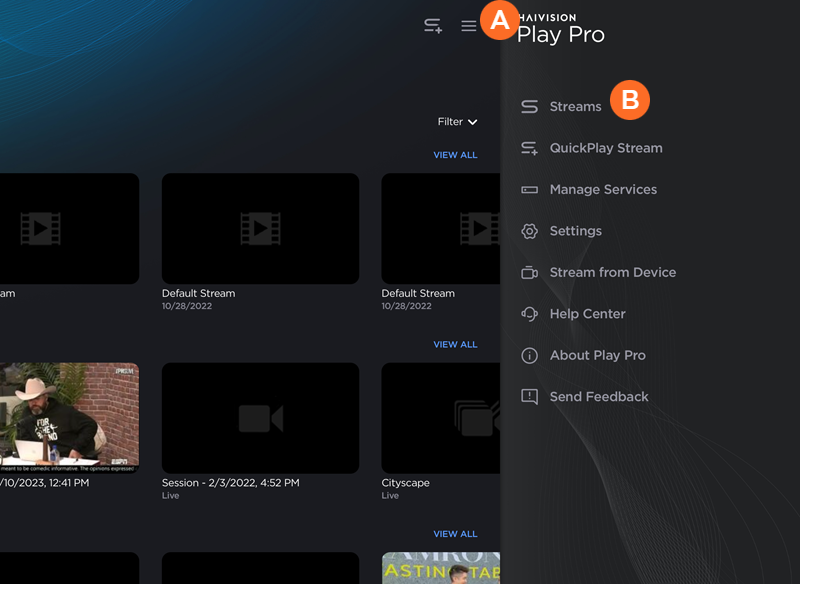Click VIEW ALL above the Cityscape row
The width and height of the screenshot is (820, 604).
[x=455, y=344]
